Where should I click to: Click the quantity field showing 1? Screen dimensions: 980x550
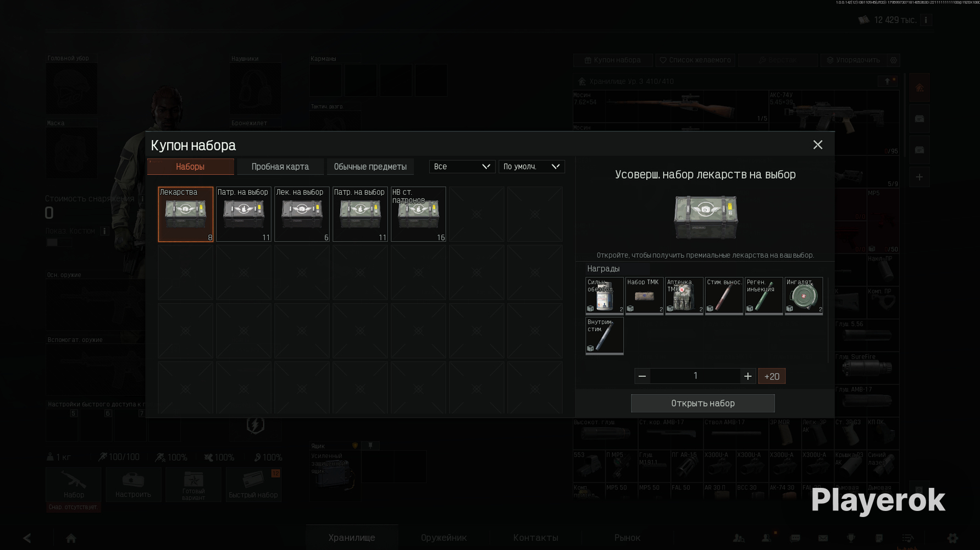(695, 376)
